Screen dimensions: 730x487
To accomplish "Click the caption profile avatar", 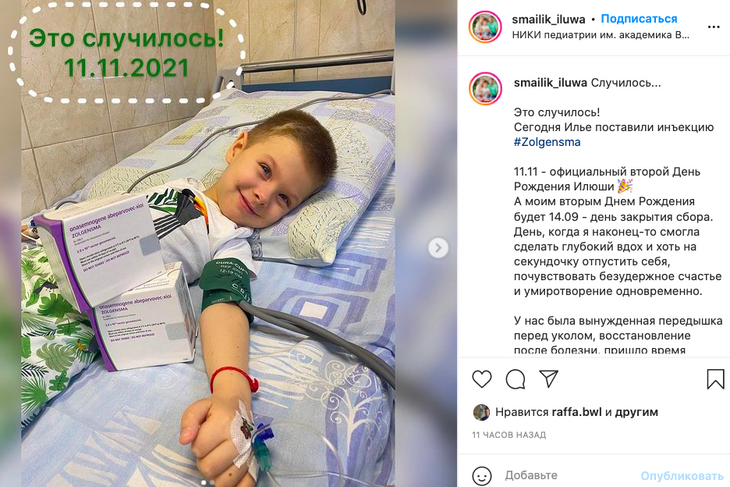I will [485, 88].
